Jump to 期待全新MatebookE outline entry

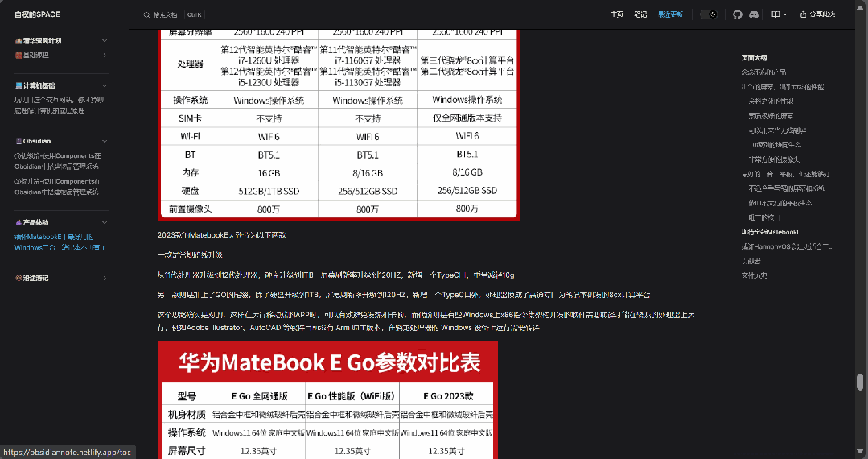tap(771, 232)
